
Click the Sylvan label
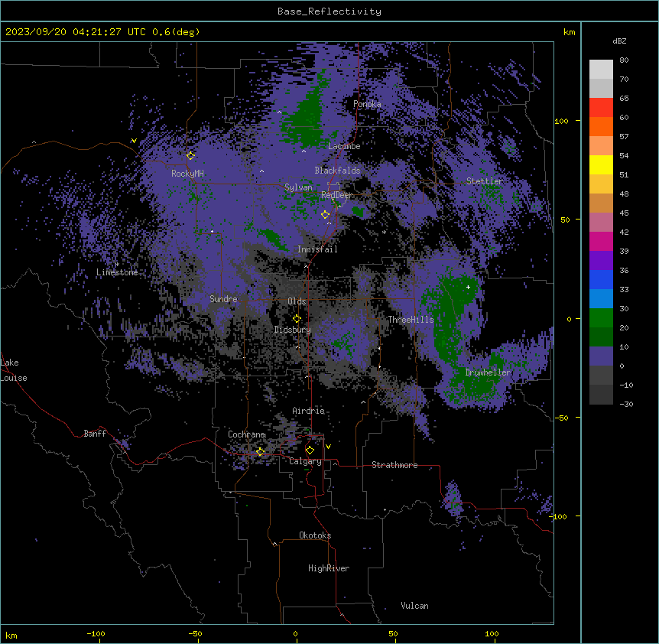click(x=298, y=187)
